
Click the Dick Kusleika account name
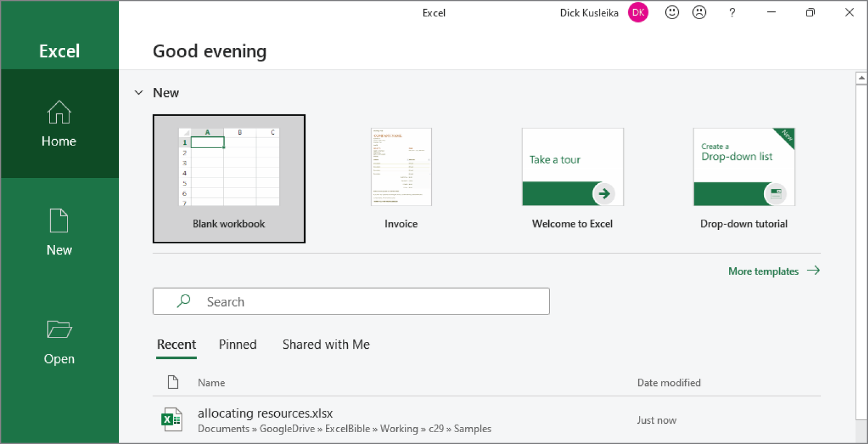[x=589, y=12]
